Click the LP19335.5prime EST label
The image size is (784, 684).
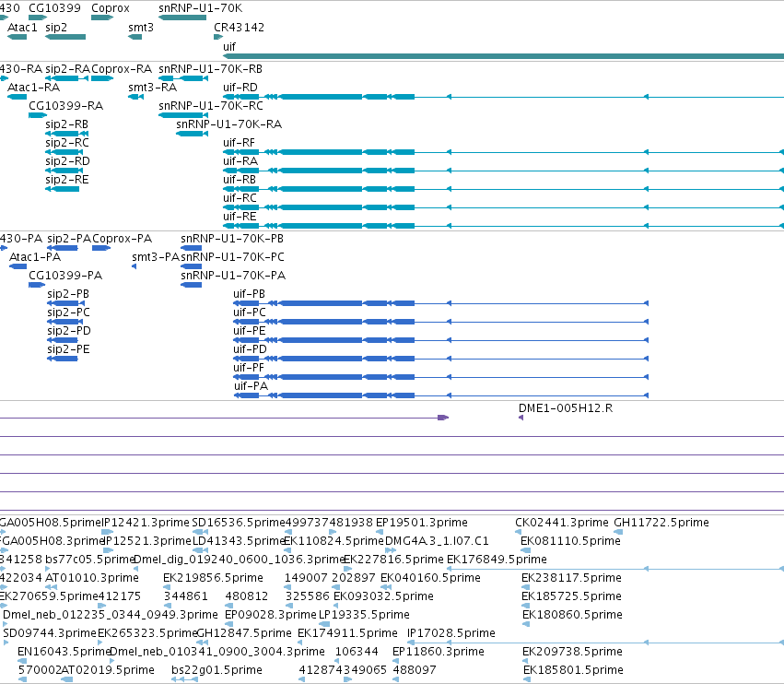click(364, 615)
